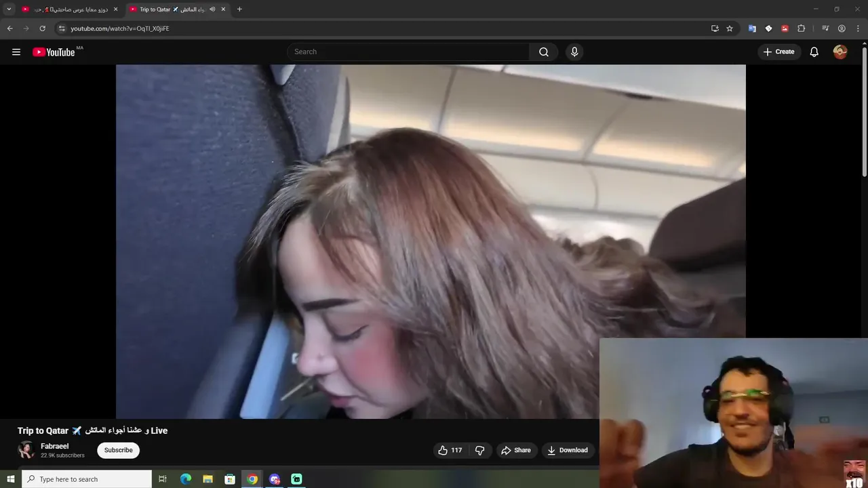The width and height of the screenshot is (868, 488).
Task: Open a new browser tab
Action: pyautogui.click(x=239, y=9)
